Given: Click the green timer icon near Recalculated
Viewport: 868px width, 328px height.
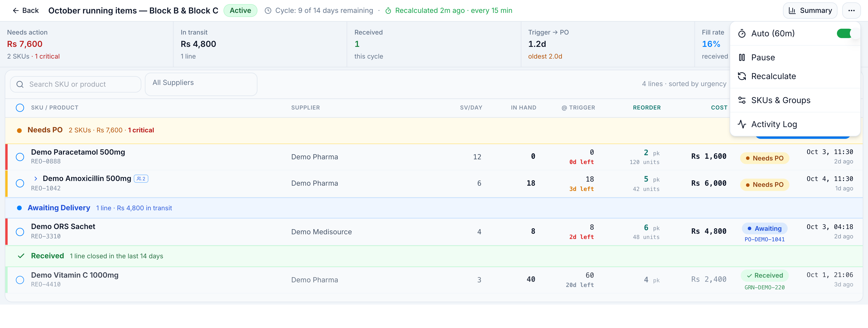Looking at the screenshot, I should point(388,10).
